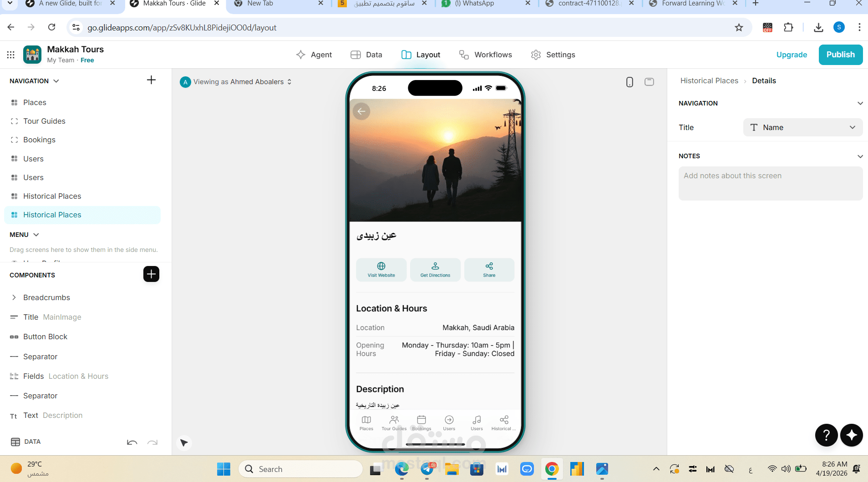Close the Makkah Tours browser tab
The image size is (868, 482).
tap(217, 3)
